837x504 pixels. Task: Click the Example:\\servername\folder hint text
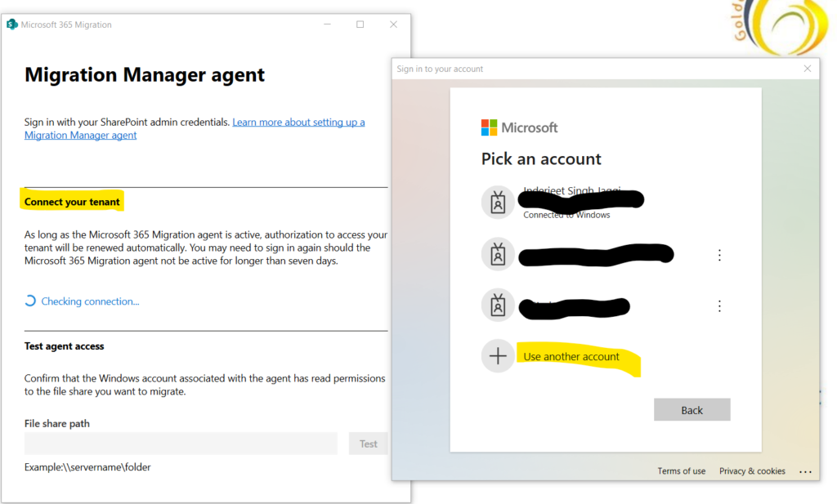coord(87,467)
